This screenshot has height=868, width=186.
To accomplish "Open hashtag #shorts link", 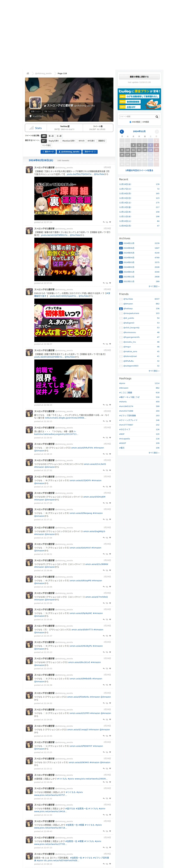I will (123, 402).
